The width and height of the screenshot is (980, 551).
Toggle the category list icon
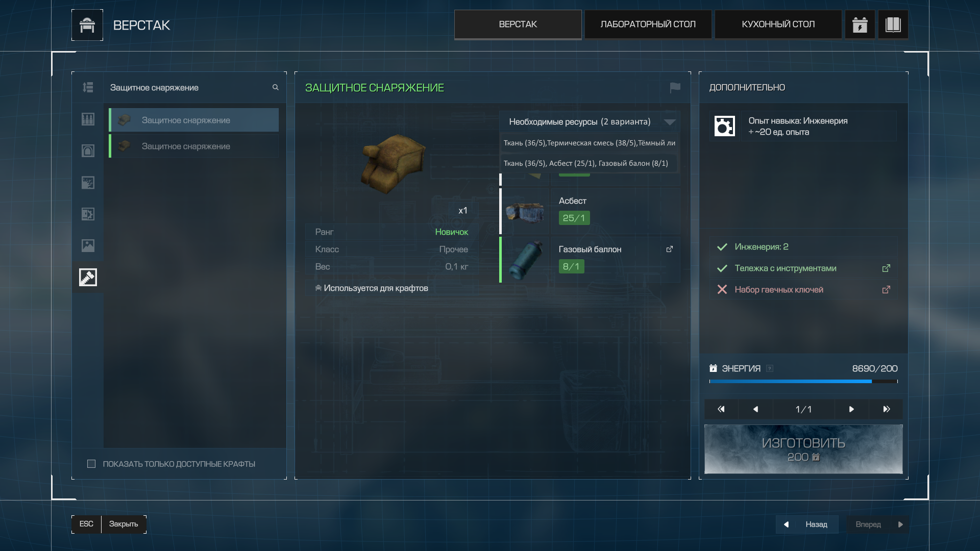pyautogui.click(x=88, y=88)
